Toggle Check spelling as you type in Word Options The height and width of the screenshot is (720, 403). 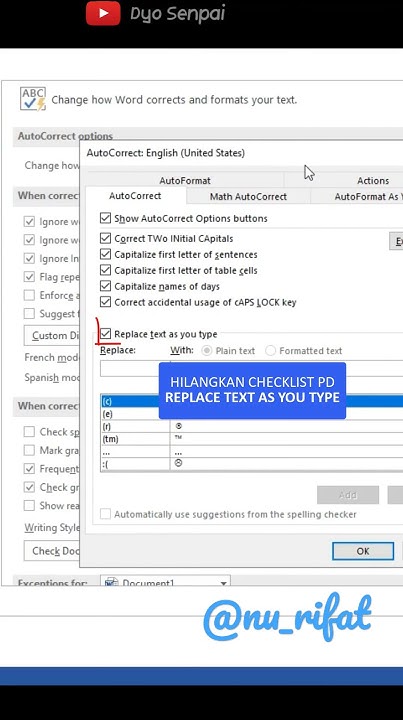[29, 432]
